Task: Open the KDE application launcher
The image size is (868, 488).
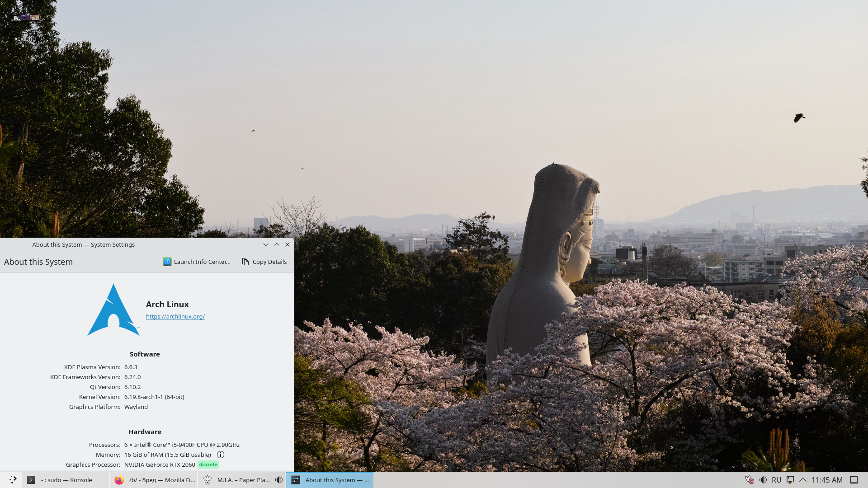Action: click(x=13, y=480)
